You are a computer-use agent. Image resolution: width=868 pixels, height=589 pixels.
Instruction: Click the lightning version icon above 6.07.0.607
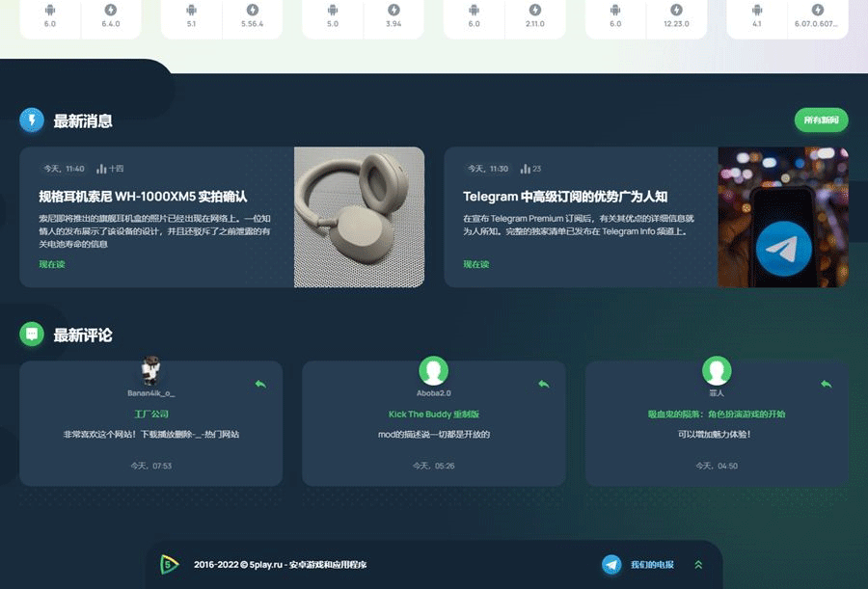(818, 10)
